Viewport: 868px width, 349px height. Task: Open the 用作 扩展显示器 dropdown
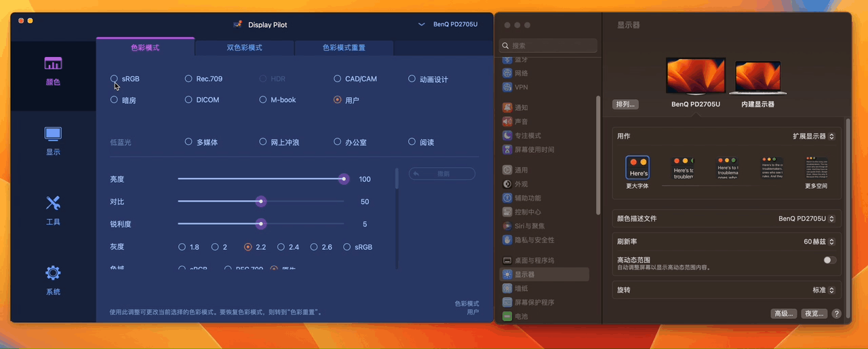coord(814,136)
